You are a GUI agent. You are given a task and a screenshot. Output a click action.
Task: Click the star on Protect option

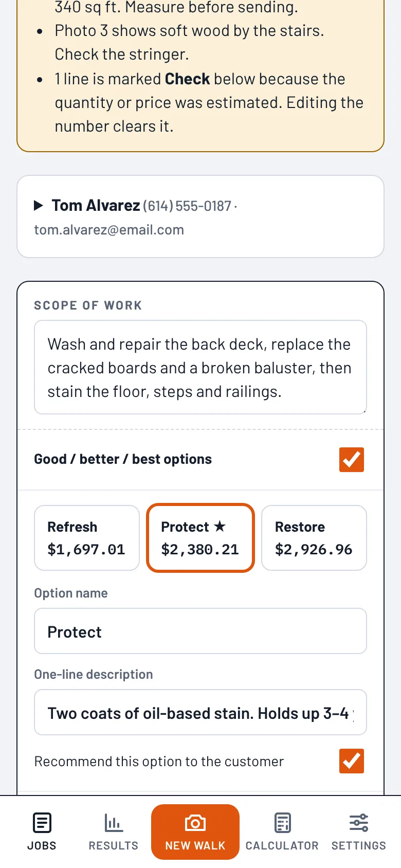(220, 526)
